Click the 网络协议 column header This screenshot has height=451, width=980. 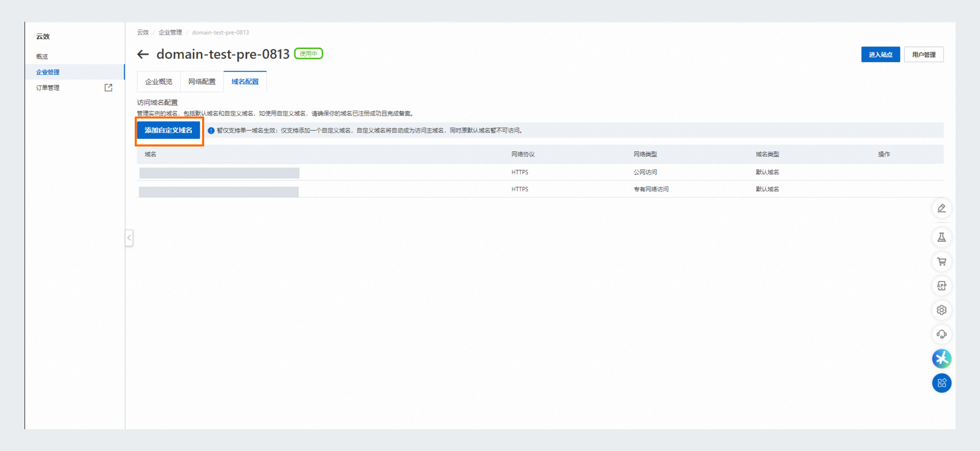point(523,154)
